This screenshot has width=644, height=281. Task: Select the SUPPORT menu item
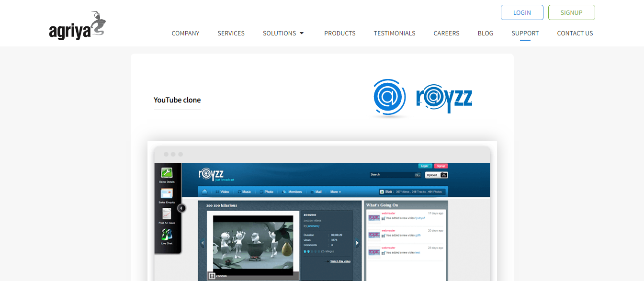click(x=525, y=34)
